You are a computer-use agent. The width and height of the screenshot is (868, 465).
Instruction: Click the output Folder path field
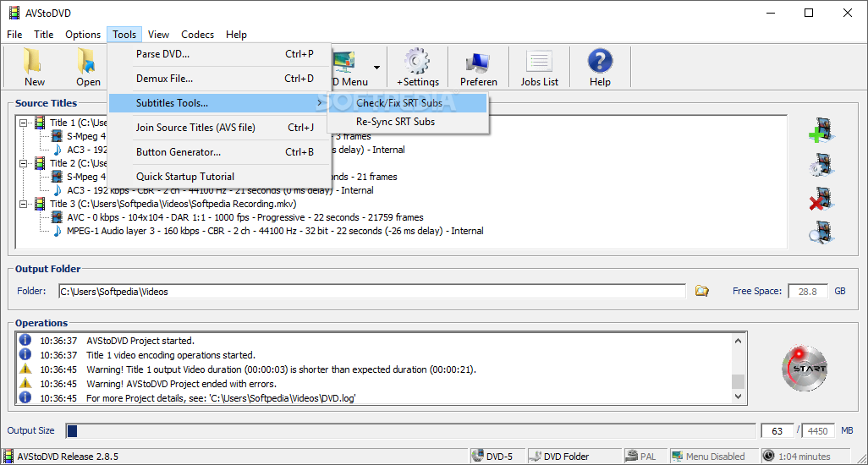click(x=372, y=292)
